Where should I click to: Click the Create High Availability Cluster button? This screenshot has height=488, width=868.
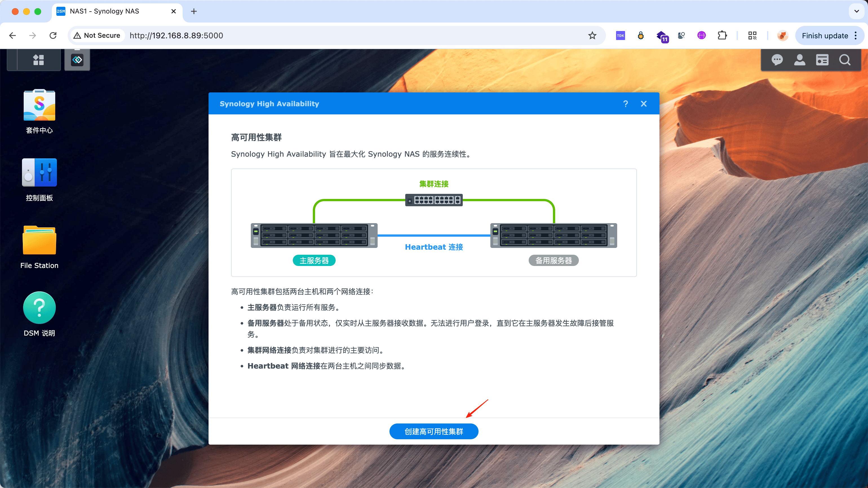(x=434, y=431)
